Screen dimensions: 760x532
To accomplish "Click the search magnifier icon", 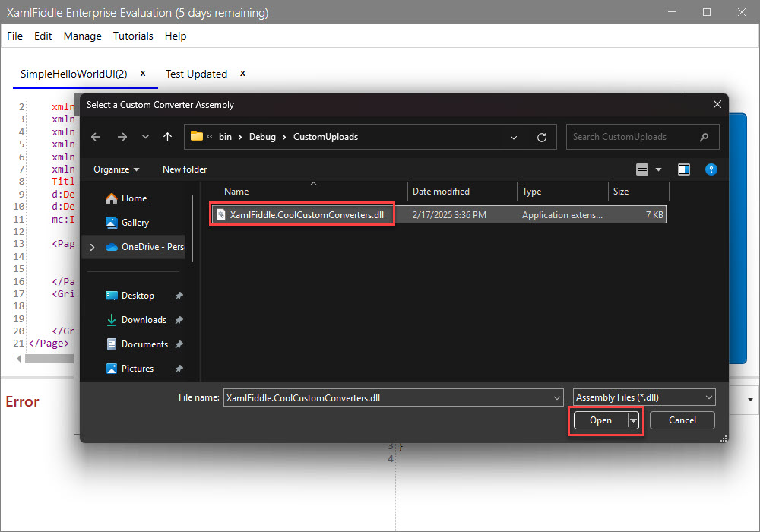I will click(705, 137).
